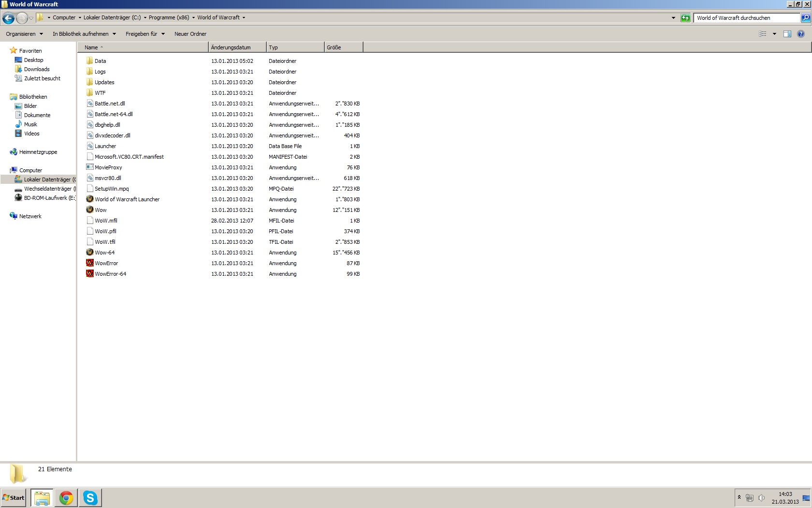Click the Windows Explorer taskbar icon
Image resolution: width=812 pixels, height=508 pixels.
click(x=42, y=498)
